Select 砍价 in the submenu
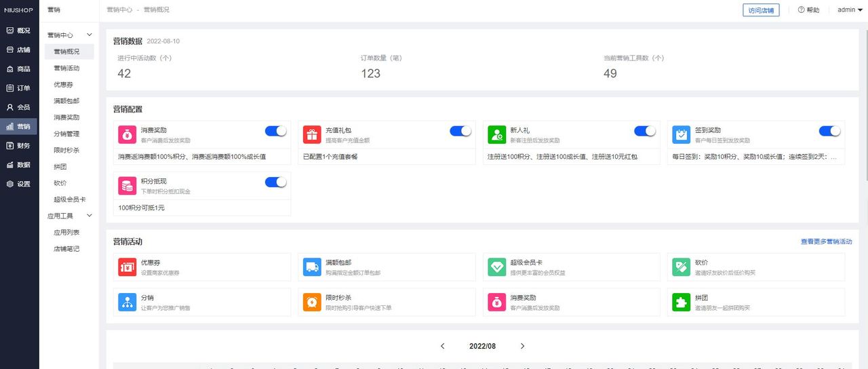This screenshot has height=369, width=868. coord(60,183)
